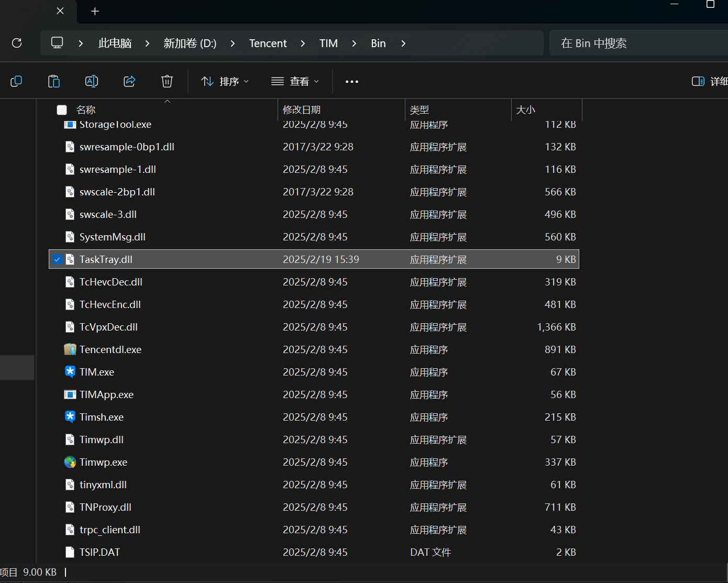Screen dimensions: 728x583
Task: Click the Timwp.exe globe icon
Action: [x=70, y=462]
